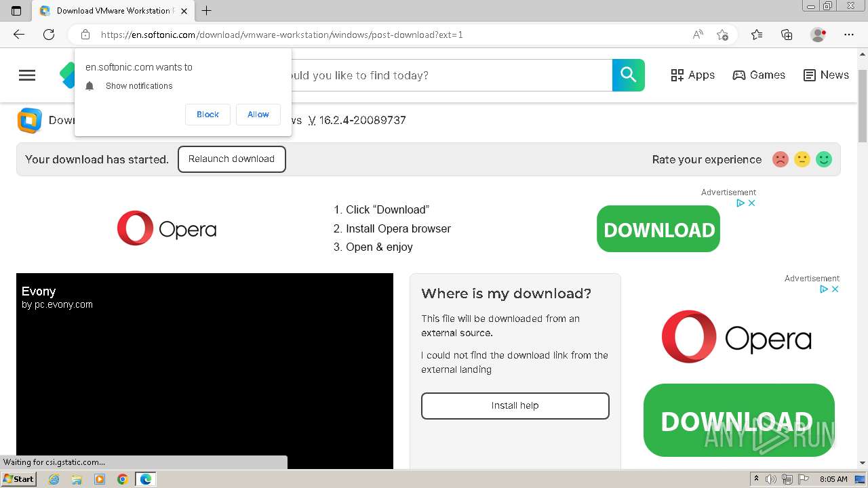Close the Download VMware Workstation tab
The image size is (868, 488).
coord(184,10)
